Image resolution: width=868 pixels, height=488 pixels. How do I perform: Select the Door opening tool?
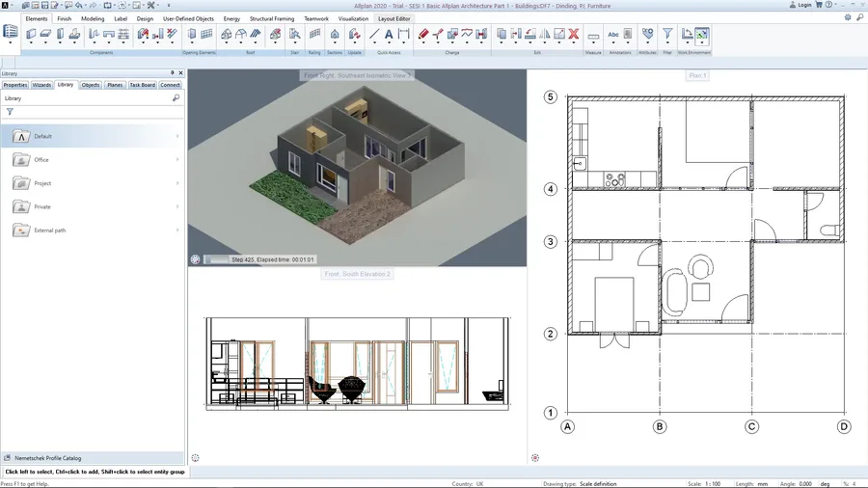(x=192, y=35)
